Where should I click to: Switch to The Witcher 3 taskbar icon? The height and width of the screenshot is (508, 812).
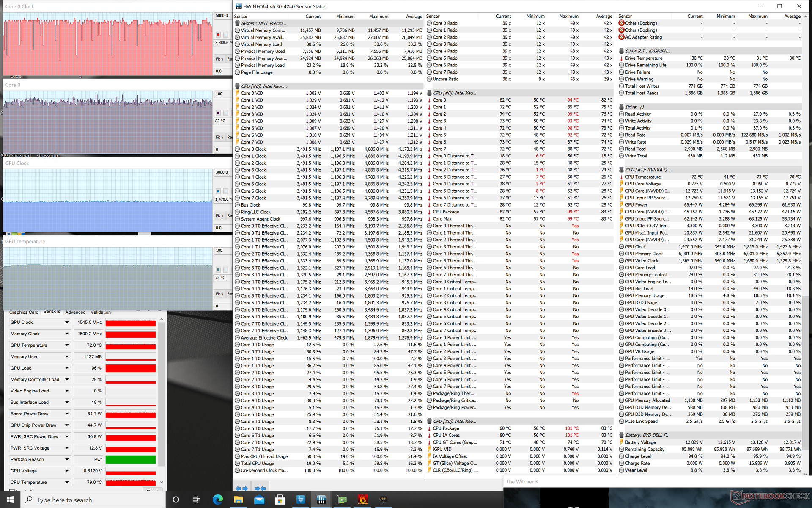(x=383, y=500)
